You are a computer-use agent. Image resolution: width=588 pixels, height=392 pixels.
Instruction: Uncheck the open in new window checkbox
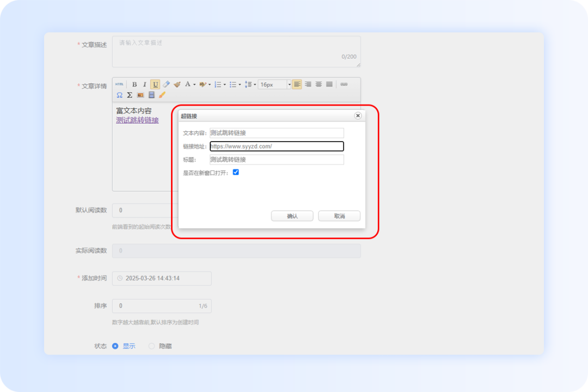point(236,172)
